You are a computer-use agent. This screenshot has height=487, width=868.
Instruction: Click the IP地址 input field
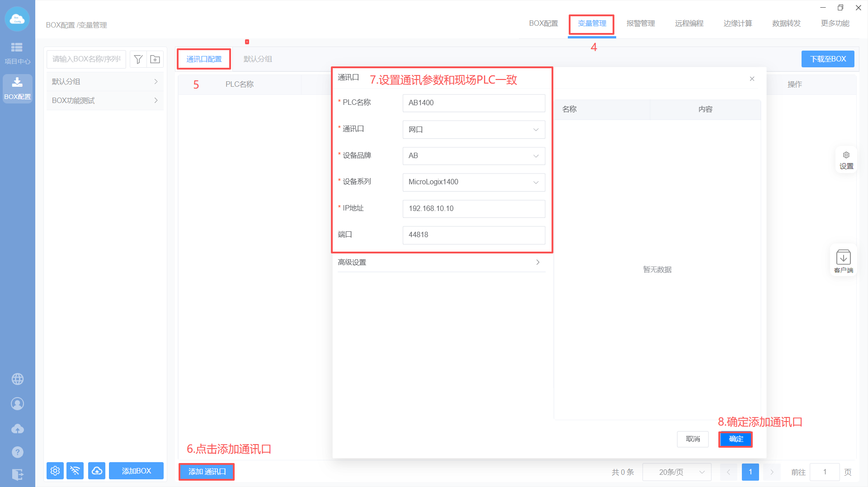(473, 209)
